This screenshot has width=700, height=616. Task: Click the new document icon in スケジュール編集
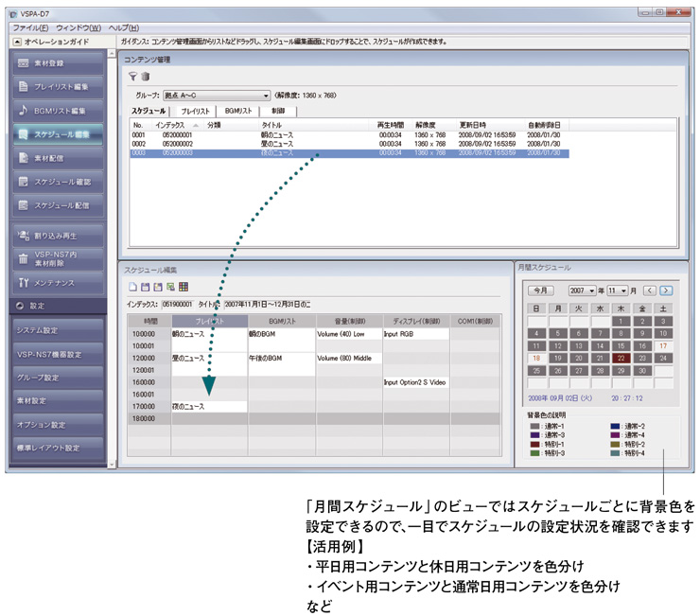(x=132, y=287)
